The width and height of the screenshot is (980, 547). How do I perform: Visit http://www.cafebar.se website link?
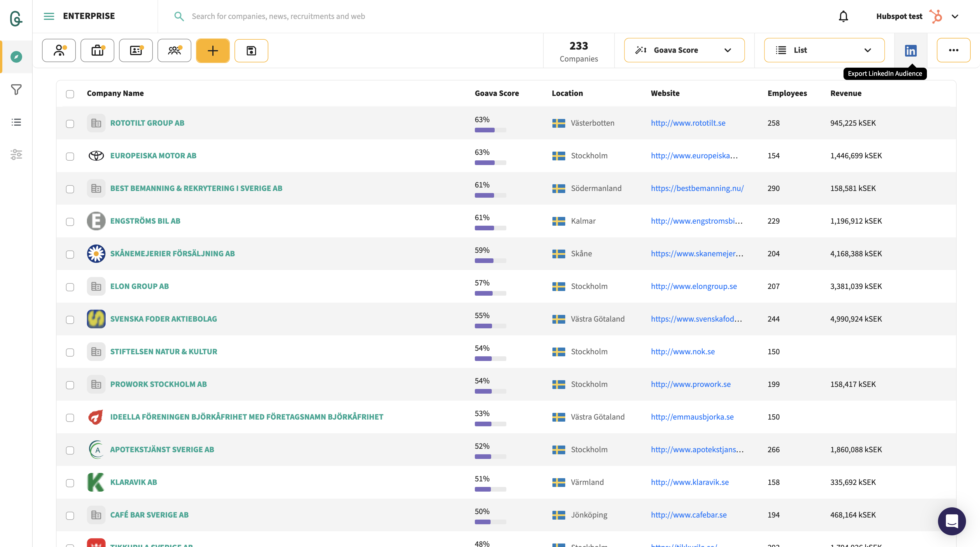tap(689, 515)
